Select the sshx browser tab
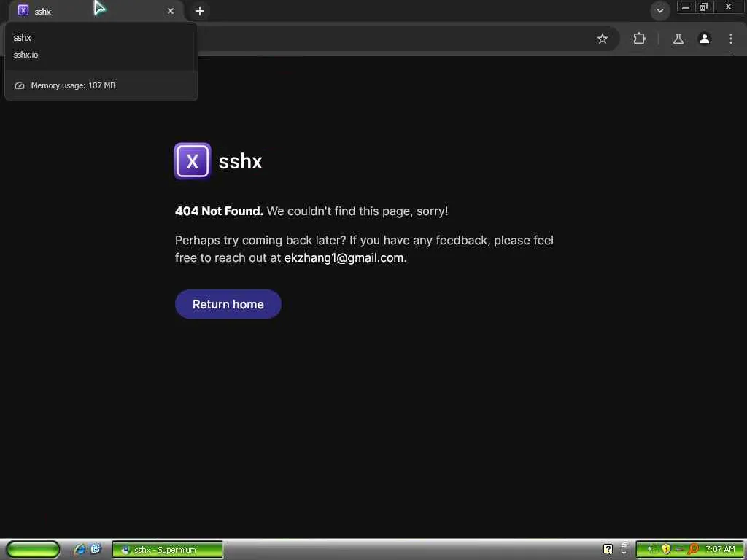The image size is (747, 560). click(96, 10)
